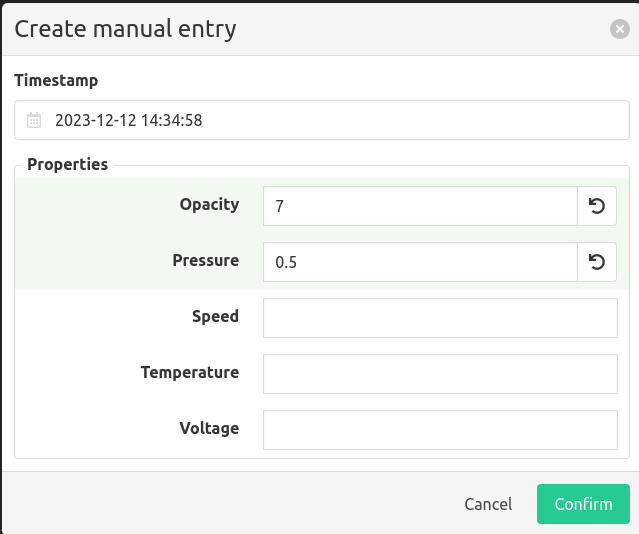Image resolution: width=639 pixels, height=534 pixels.
Task: Select the Speed label
Action: (x=215, y=317)
